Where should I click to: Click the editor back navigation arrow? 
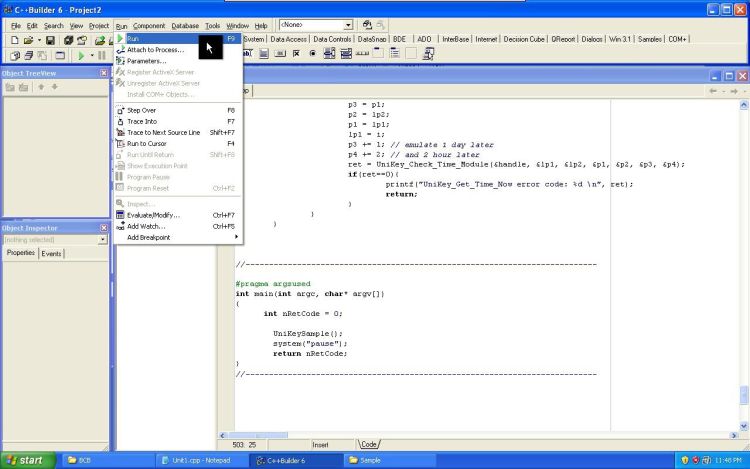[x=713, y=91]
